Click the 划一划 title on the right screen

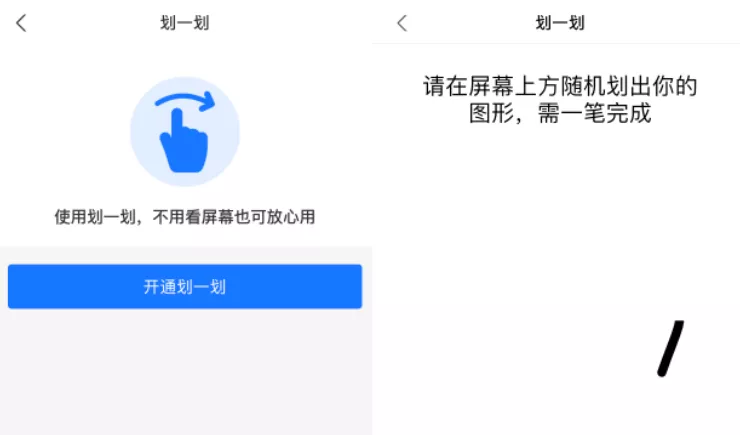pyautogui.click(x=560, y=23)
